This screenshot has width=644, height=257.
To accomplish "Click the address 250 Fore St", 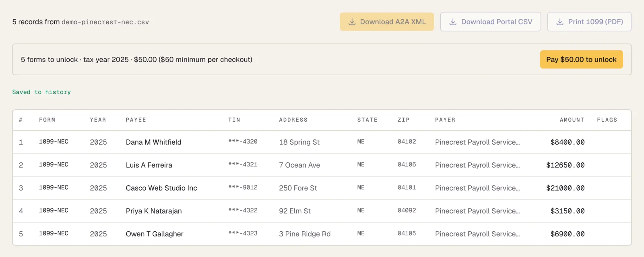I will pyautogui.click(x=298, y=188).
